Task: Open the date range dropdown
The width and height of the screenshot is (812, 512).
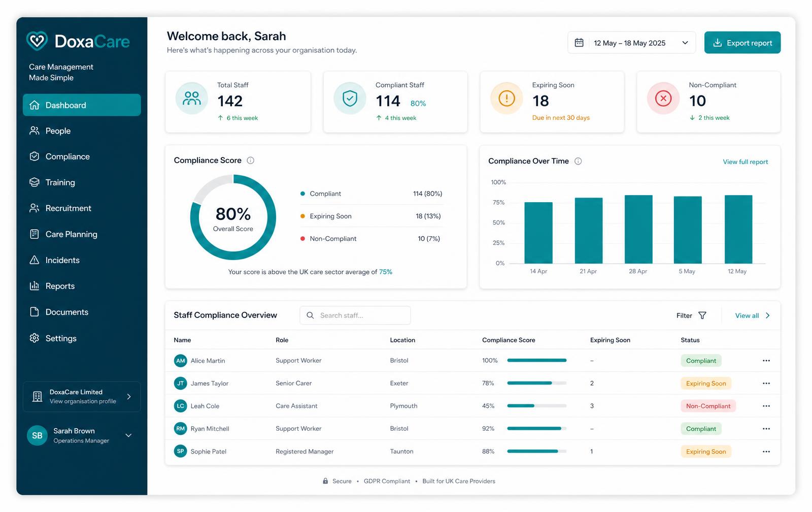Action: [631, 43]
